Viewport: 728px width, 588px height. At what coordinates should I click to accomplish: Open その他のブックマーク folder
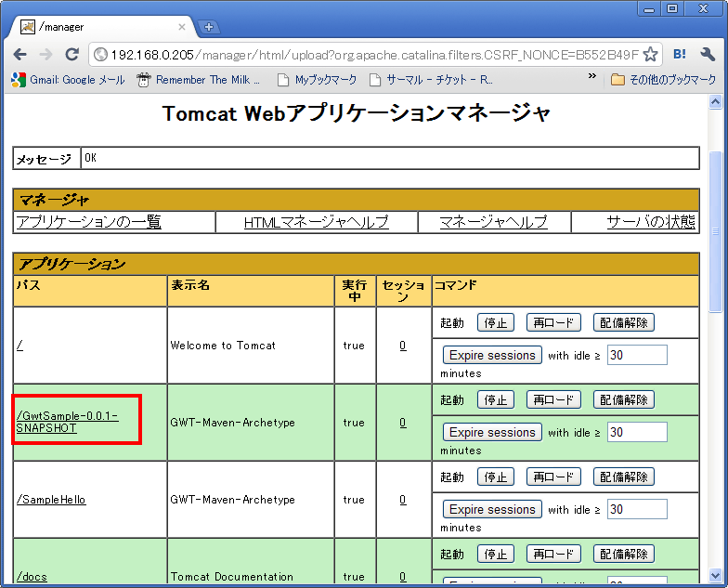point(663,80)
